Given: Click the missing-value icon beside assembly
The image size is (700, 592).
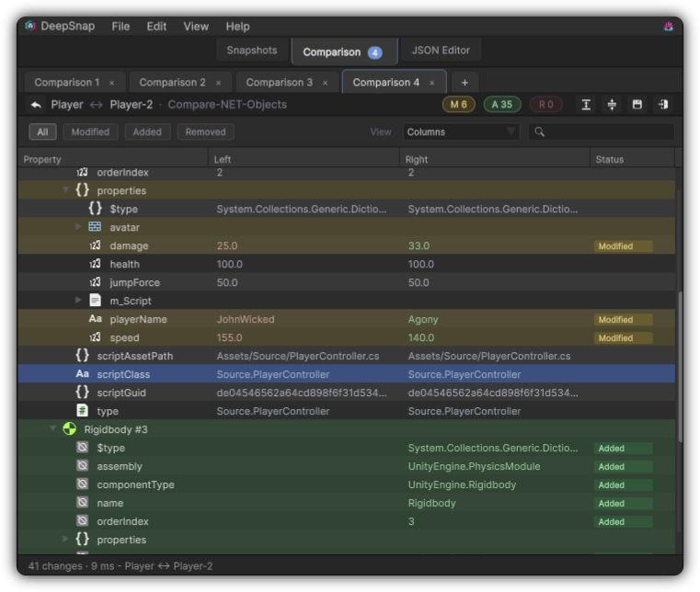Looking at the screenshot, I should click(82, 466).
